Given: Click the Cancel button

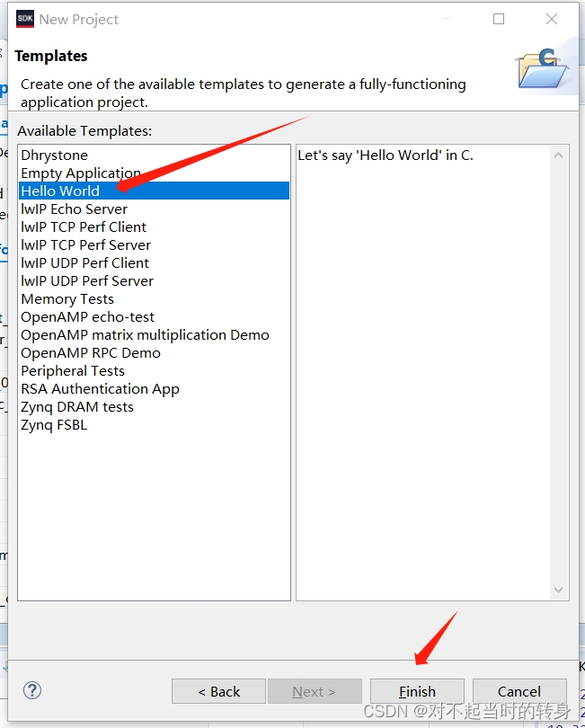Looking at the screenshot, I should [519, 691].
